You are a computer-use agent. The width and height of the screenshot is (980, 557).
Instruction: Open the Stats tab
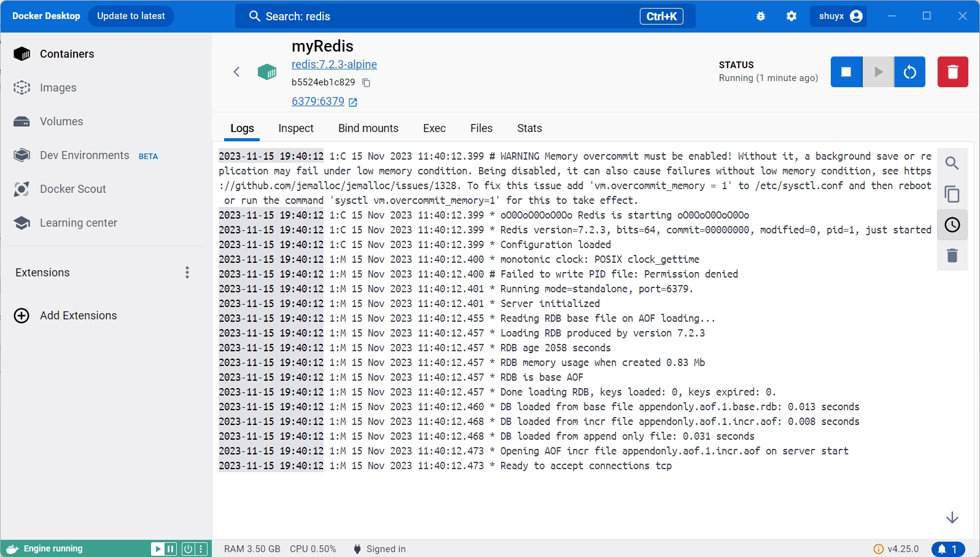529,128
